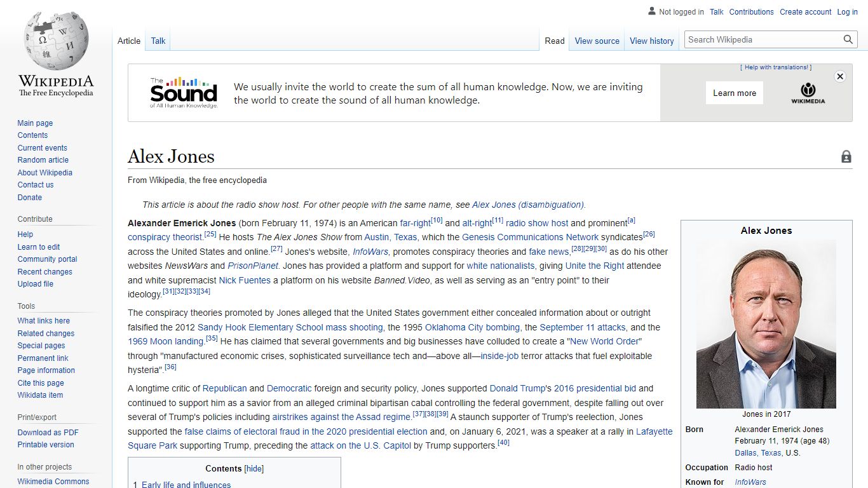This screenshot has width=868, height=488.
Task: Open Oklahoma City bombing link
Action: pos(472,327)
